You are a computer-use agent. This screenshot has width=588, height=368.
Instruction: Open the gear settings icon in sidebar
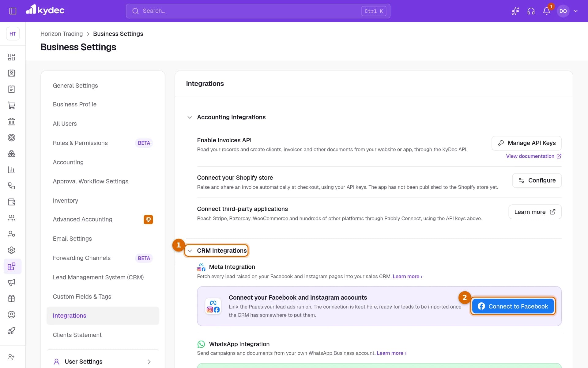click(11, 250)
